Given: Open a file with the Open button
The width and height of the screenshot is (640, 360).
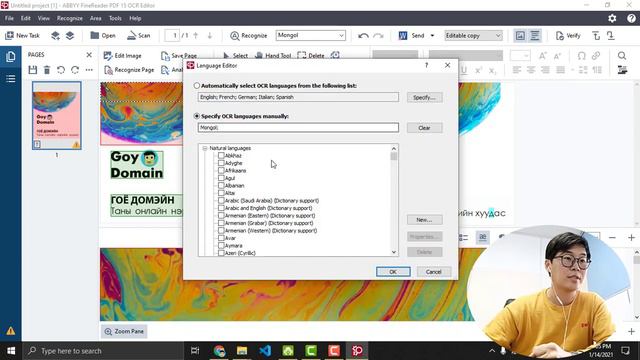Looking at the screenshot, I should [x=103, y=36].
